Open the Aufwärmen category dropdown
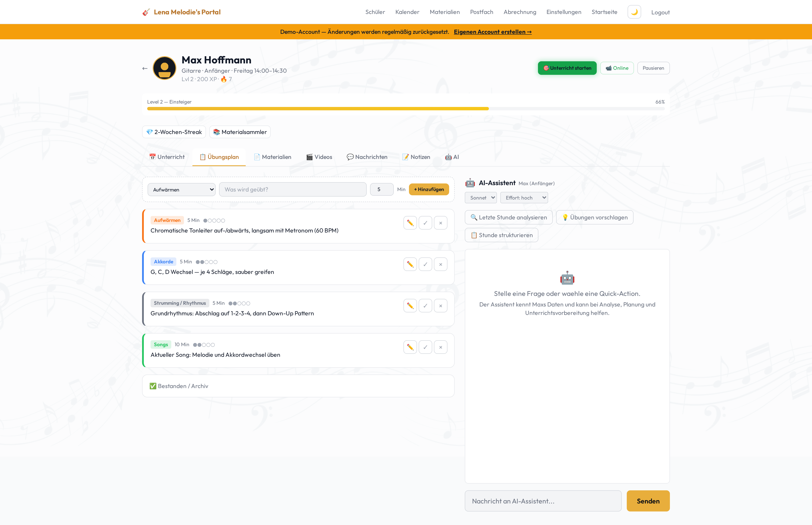The image size is (812, 525). point(181,190)
